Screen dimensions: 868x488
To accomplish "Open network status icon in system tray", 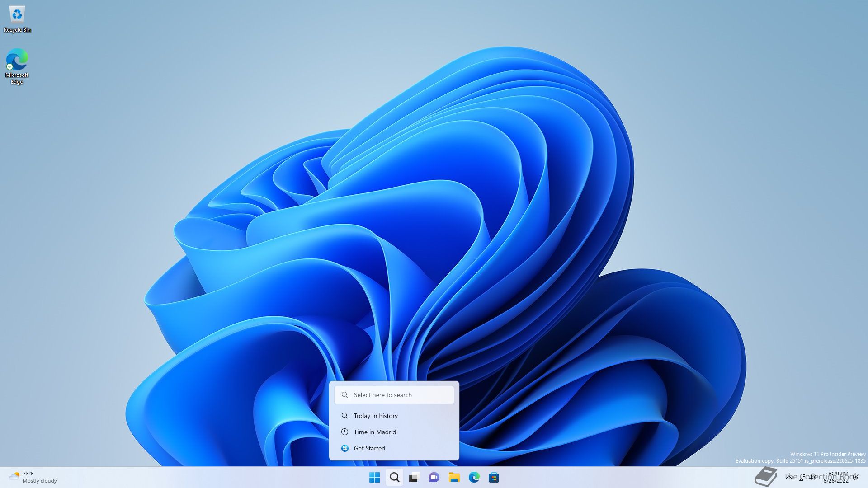I will coord(802,477).
